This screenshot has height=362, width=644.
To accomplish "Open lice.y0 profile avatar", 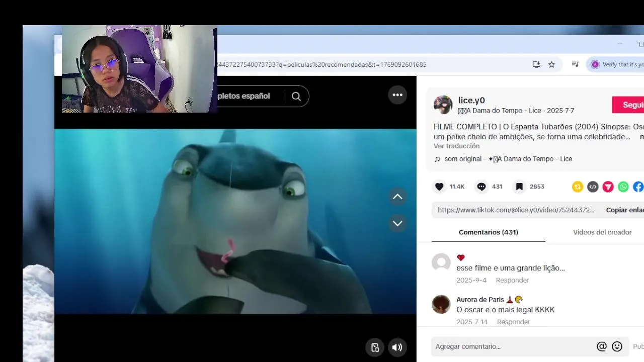I will coord(443,105).
